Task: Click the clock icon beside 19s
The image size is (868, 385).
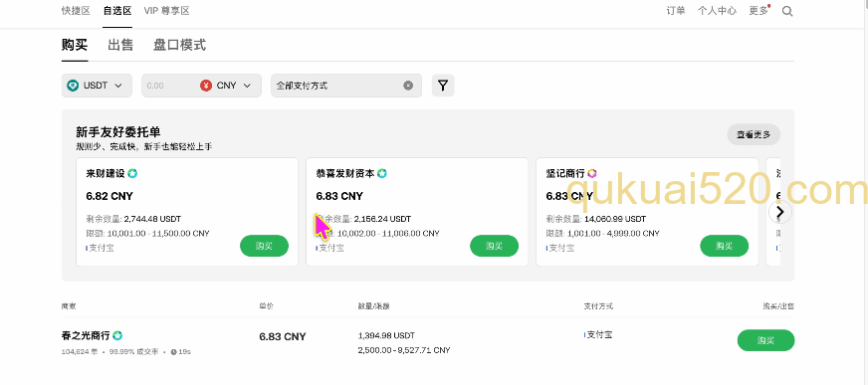Action: (x=174, y=351)
